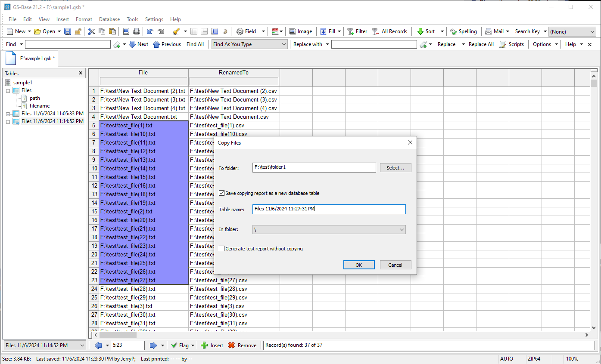This screenshot has width=601, height=364.
Task: Click the Cut scissors icon
Action: pyautogui.click(x=91, y=31)
